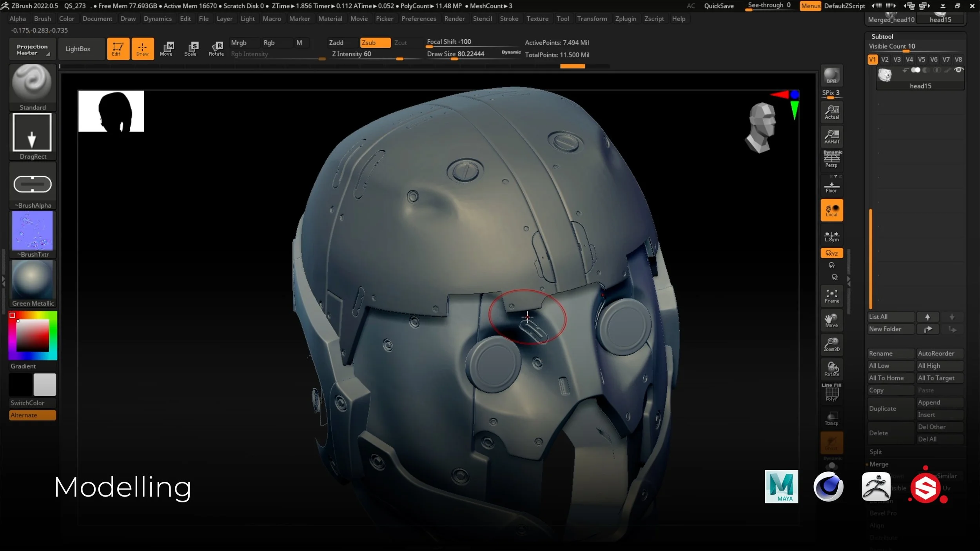Screen dimensions: 980x551
Task: Click the Actual size view icon
Action: [831, 112]
